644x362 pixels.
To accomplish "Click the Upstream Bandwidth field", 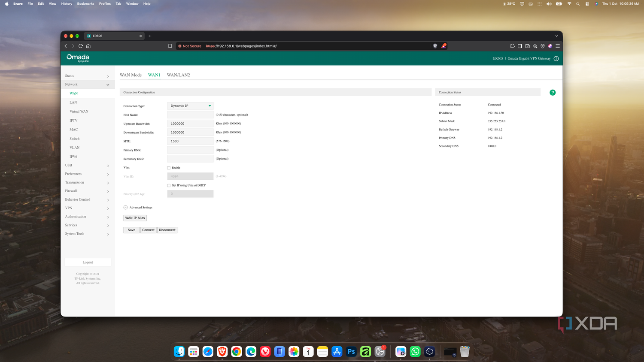I will pos(190,124).
